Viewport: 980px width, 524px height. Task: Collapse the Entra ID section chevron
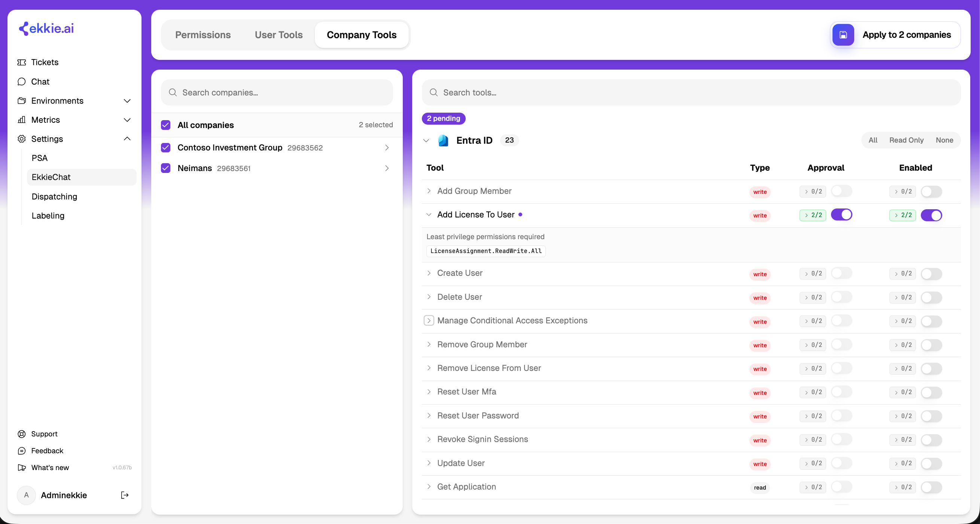426,141
